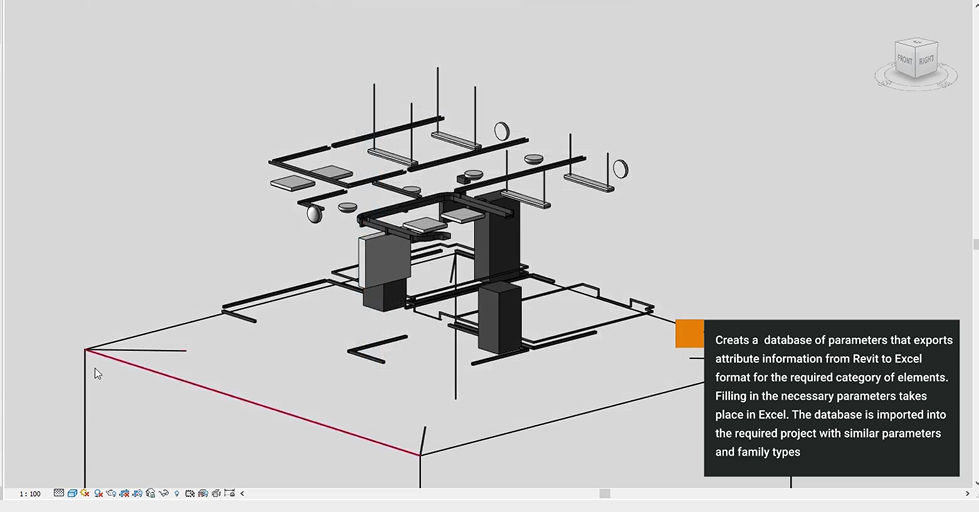Viewport: 979px width, 512px height.
Task: Click the Reveal Hidden Elements icon
Action: coord(177,493)
